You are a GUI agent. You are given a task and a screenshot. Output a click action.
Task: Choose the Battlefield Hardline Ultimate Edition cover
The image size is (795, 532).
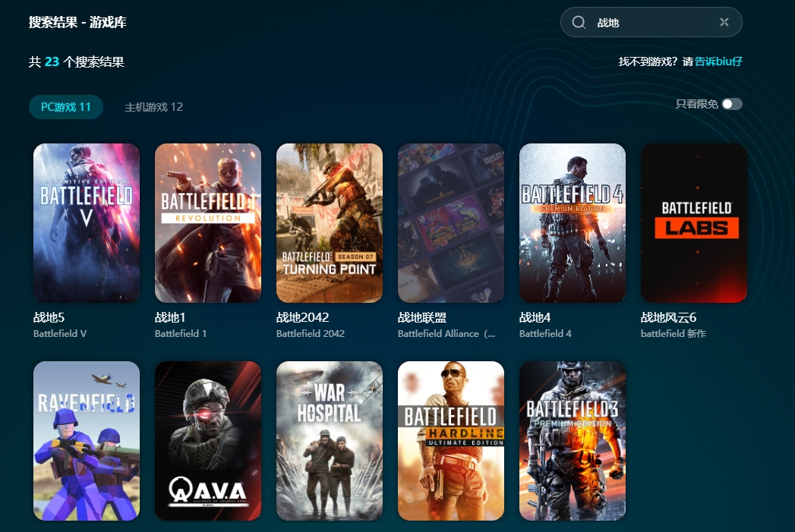pyautogui.click(x=451, y=441)
